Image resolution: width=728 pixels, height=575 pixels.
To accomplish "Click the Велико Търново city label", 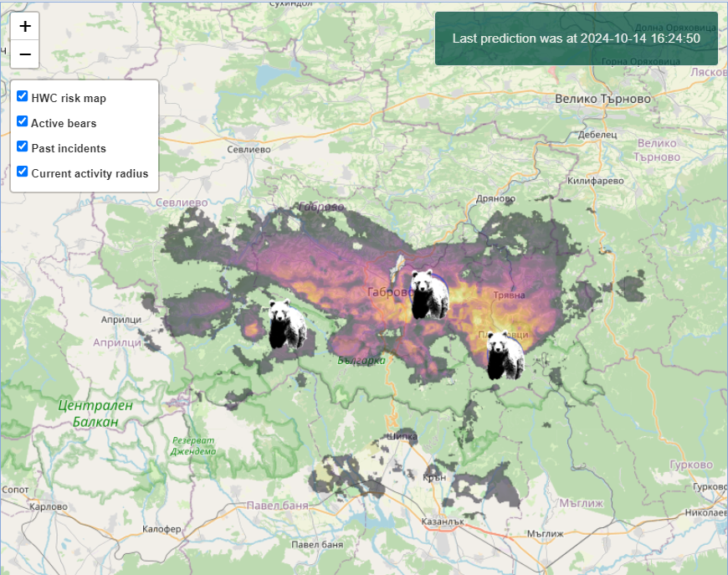I will click(x=602, y=99).
